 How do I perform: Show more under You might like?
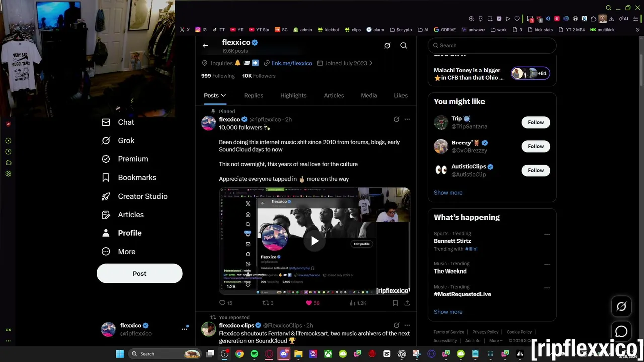point(448,193)
